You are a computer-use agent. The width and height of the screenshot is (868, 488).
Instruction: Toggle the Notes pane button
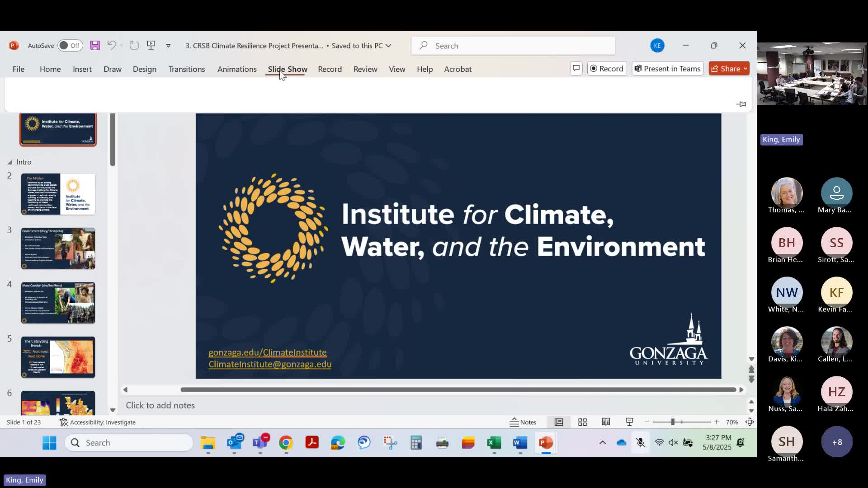(523, 422)
